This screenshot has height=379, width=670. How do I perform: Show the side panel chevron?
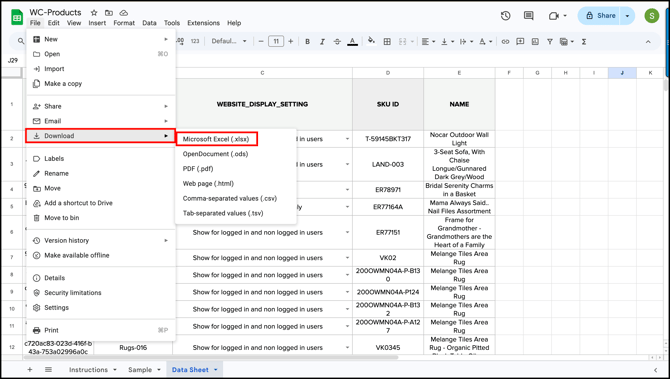[655, 370]
